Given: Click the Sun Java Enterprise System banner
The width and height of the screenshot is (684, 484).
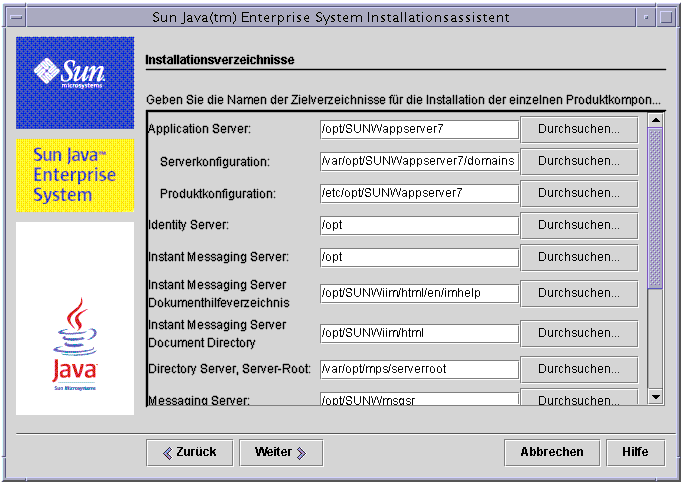Looking at the screenshot, I should point(75,175).
